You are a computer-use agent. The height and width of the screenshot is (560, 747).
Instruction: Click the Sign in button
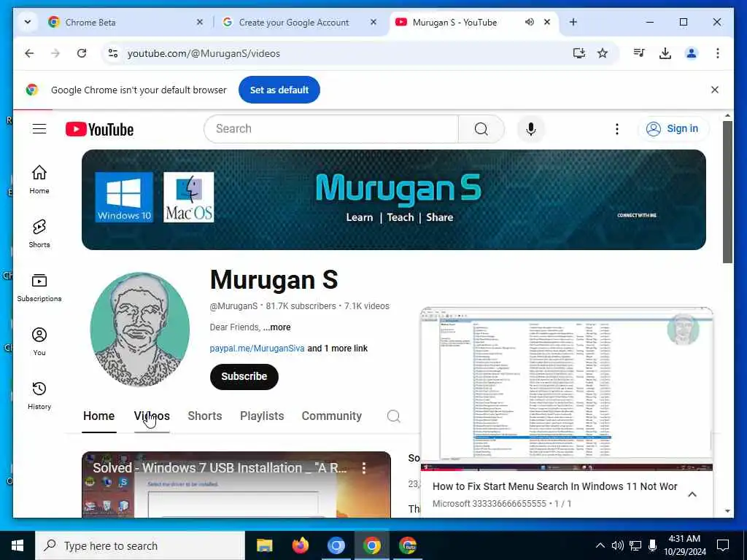(673, 128)
